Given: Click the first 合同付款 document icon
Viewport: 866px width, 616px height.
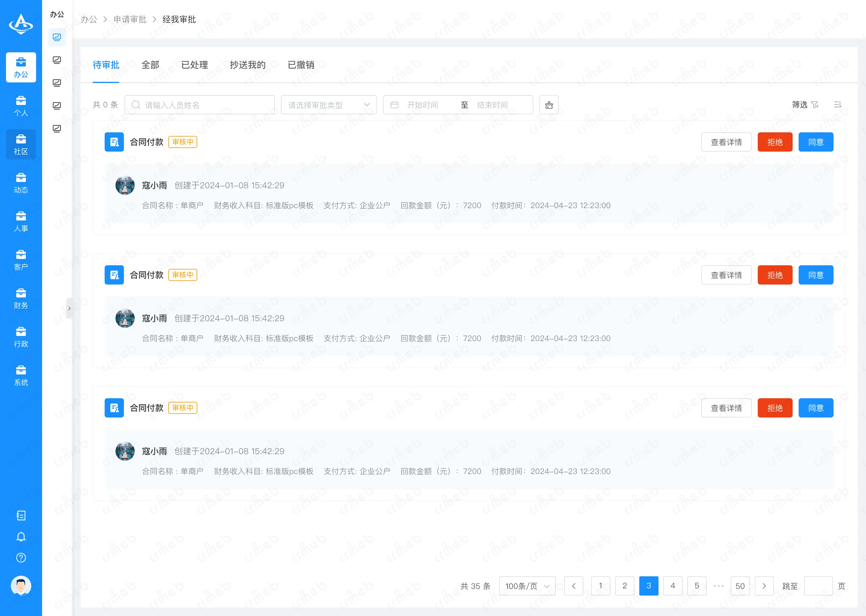Looking at the screenshot, I should tap(114, 142).
